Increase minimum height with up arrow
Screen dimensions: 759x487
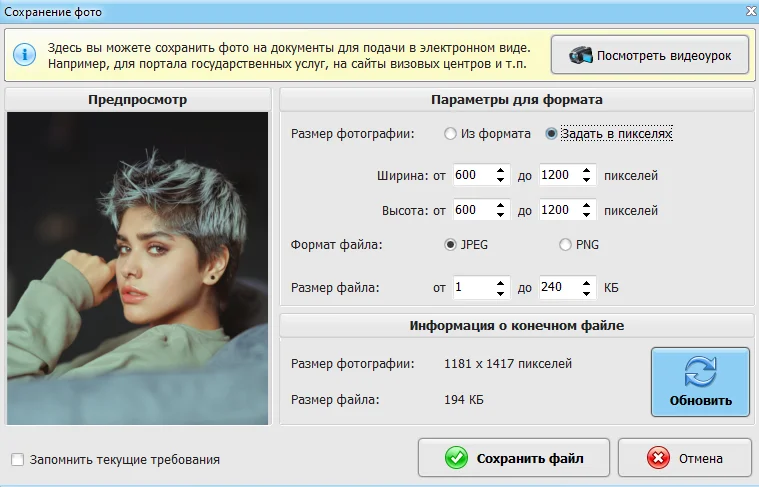click(501, 205)
